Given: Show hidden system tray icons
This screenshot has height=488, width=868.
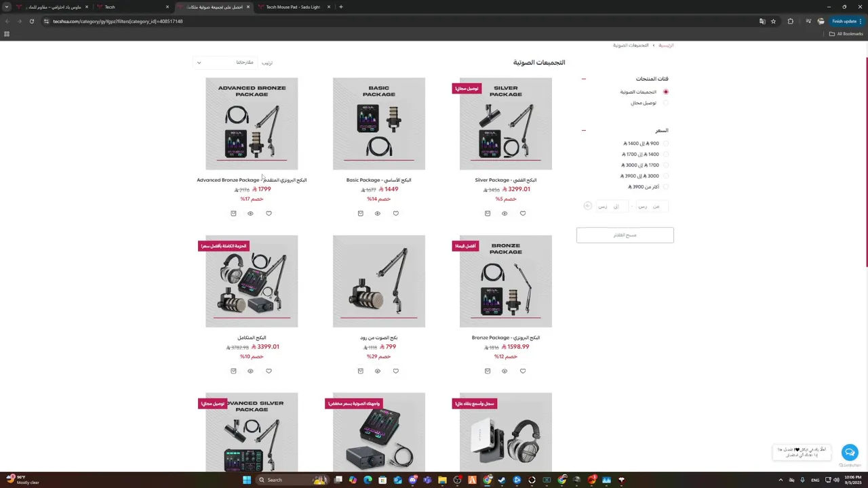Looking at the screenshot, I should tap(781, 480).
